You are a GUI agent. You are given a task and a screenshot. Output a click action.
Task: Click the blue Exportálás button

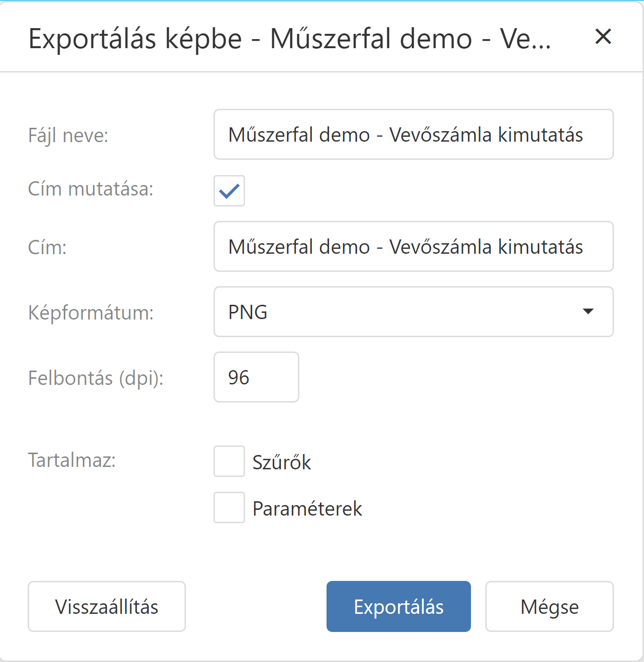pyautogui.click(x=399, y=607)
